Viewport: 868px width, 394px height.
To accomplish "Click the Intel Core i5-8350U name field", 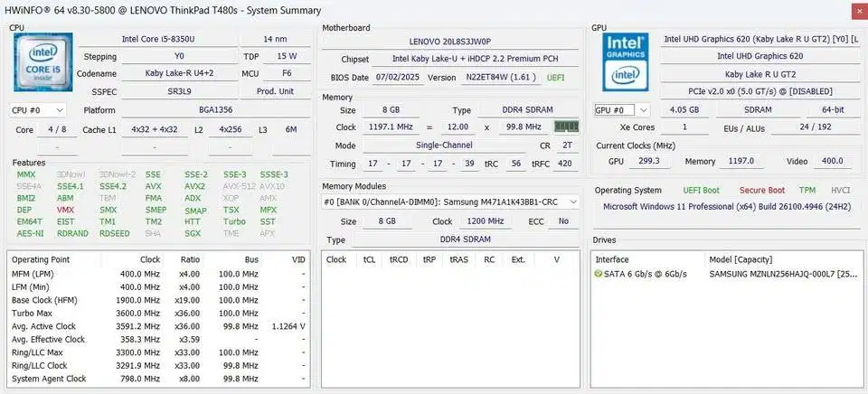I will [x=161, y=39].
